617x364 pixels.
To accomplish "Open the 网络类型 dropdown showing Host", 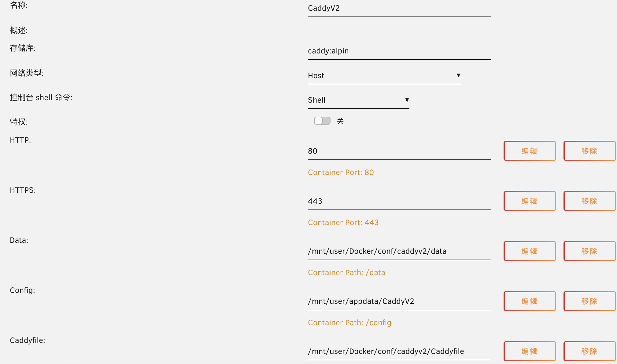I will 384,75.
